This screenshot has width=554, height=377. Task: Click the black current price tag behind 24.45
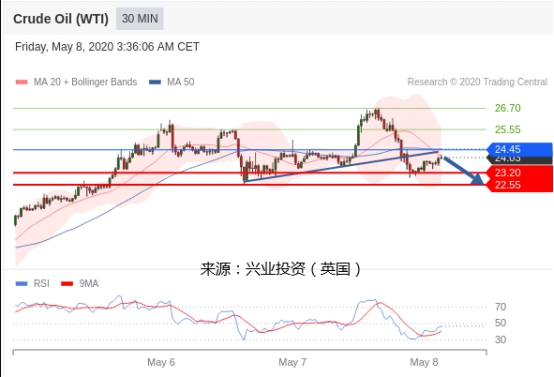point(519,160)
